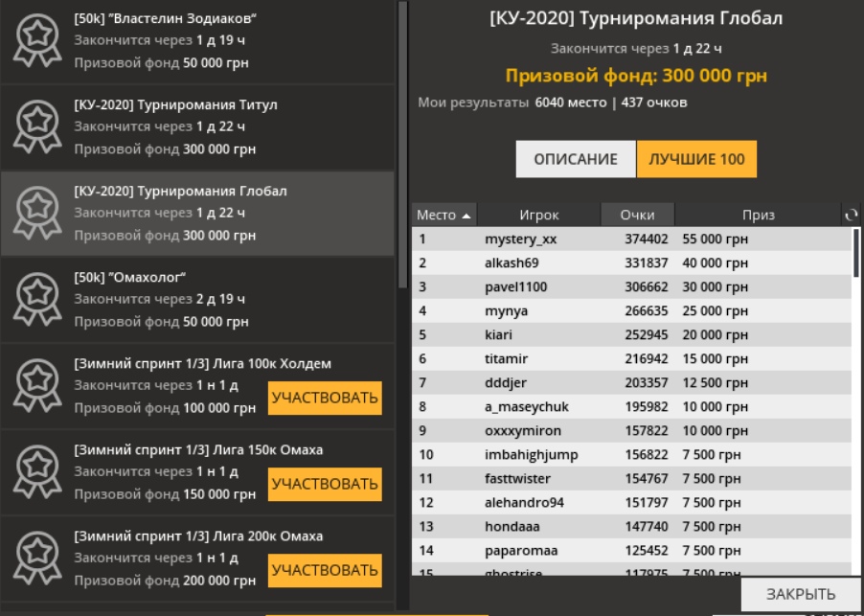The width and height of the screenshot is (864, 616).
Task: Click the badge icon for Лига 150k Омаха
Action: click(x=37, y=471)
